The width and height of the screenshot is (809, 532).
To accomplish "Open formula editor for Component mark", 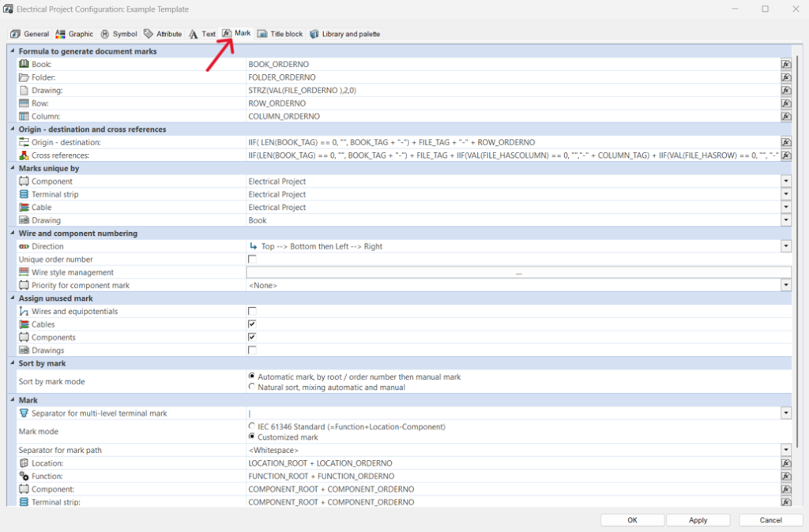I will coord(786,489).
